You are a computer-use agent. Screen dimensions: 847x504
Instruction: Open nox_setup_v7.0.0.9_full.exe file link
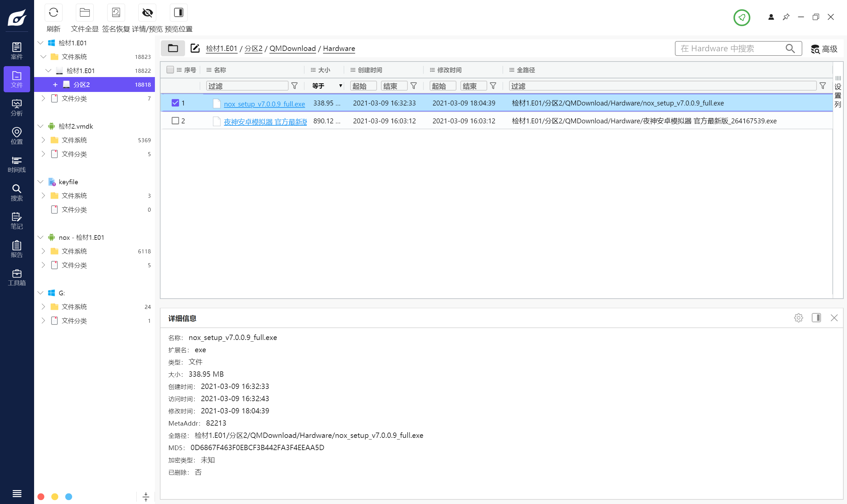264,104
